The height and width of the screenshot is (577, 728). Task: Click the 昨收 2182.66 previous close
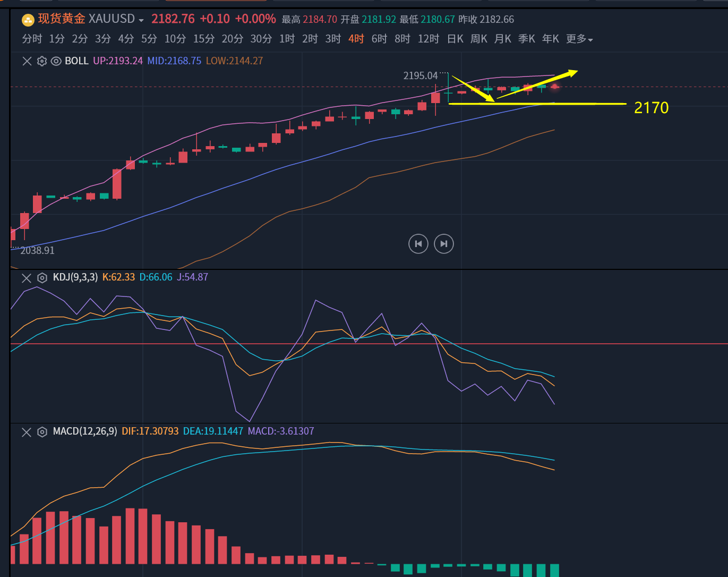(x=486, y=20)
